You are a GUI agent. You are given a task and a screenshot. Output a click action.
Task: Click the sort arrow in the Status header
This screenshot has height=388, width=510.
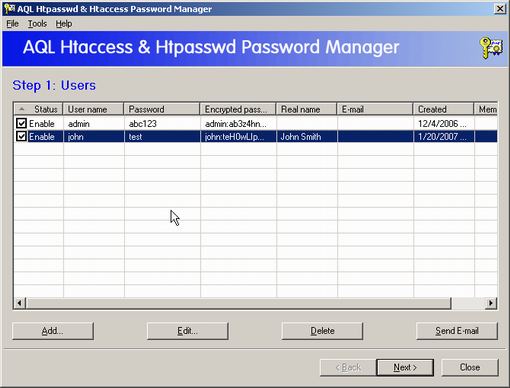22,109
